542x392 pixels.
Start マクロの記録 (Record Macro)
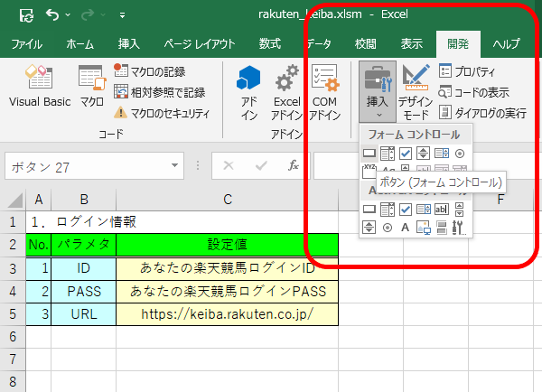(150, 71)
